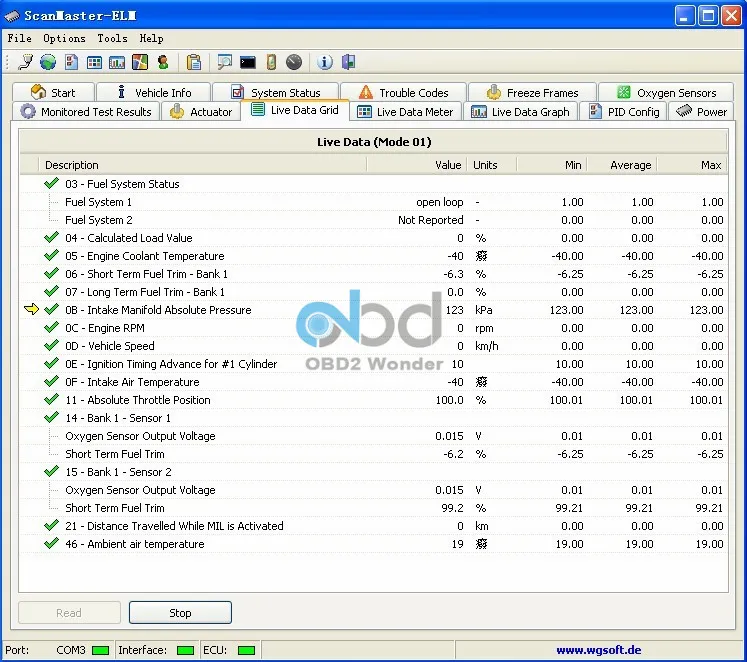Open the Monitored Test Results tab
The height and width of the screenshot is (662, 747).
pyautogui.click(x=86, y=111)
